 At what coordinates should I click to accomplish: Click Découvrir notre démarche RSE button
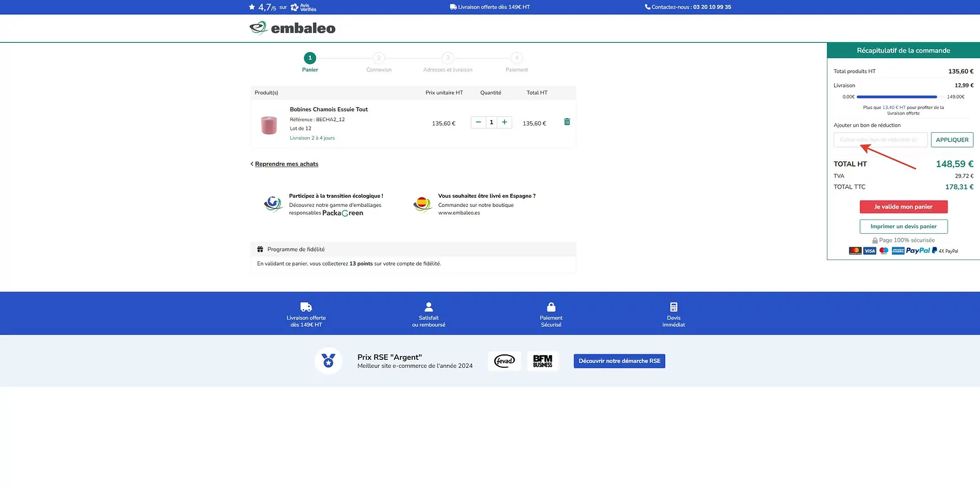click(x=619, y=361)
